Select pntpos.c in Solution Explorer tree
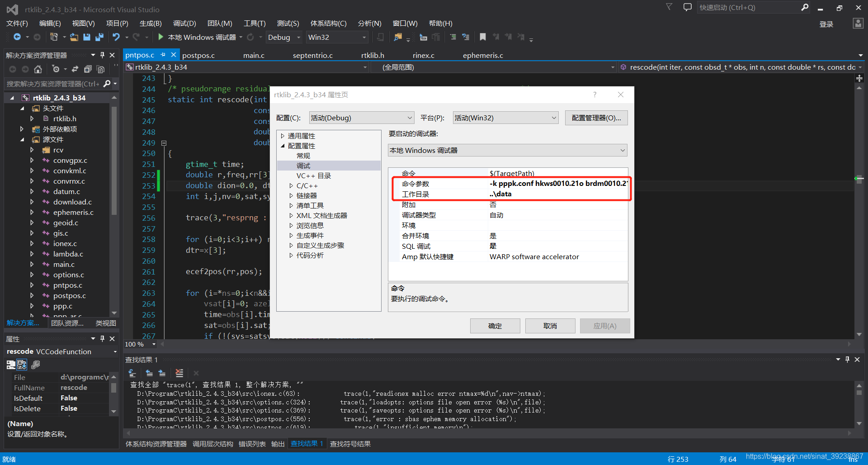868x465 pixels. [x=68, y=285]
